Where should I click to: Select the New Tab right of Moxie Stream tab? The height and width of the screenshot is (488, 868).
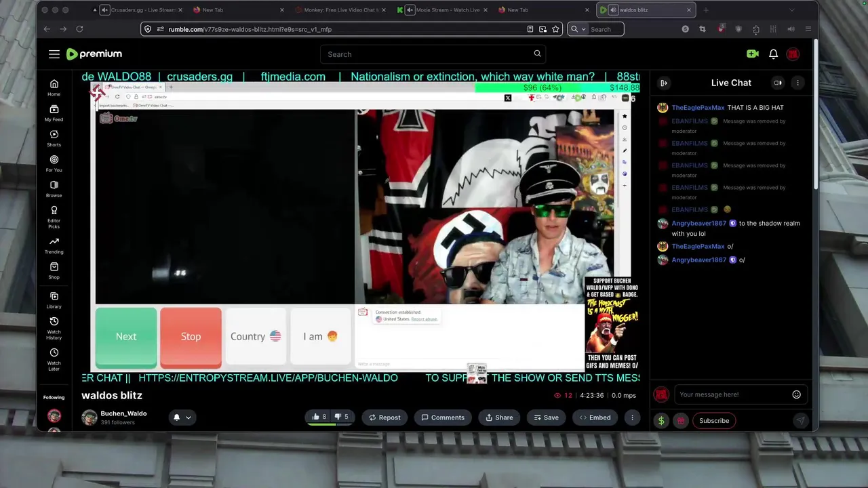coord(542,10)
